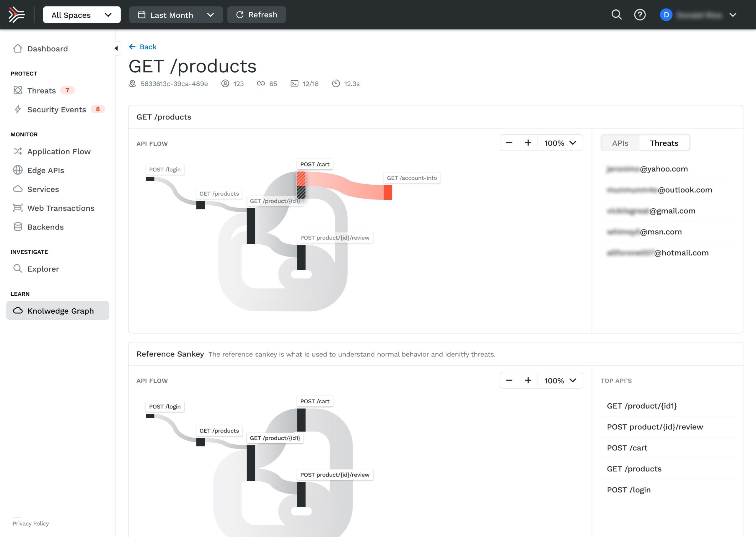Image resolution: width=756 pixels, height=537 pixels.
Task: Open Backends in the sidebar
Action: tap(45, 227)
